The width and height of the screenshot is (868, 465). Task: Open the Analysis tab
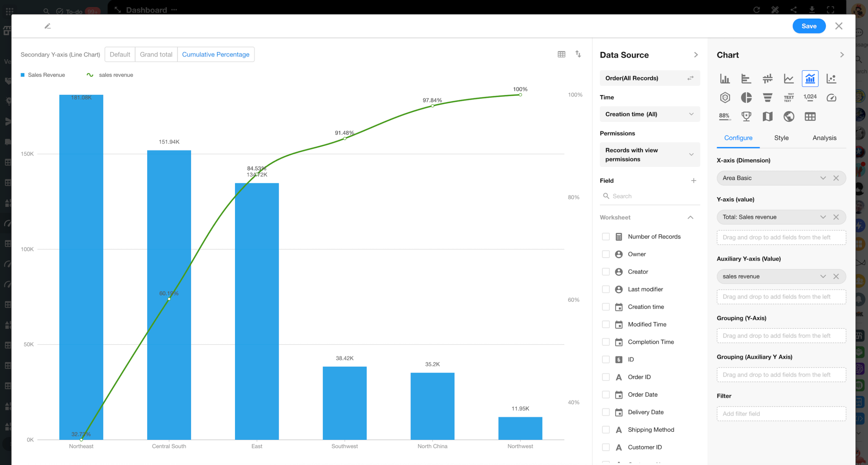click(x=824, y=138)
